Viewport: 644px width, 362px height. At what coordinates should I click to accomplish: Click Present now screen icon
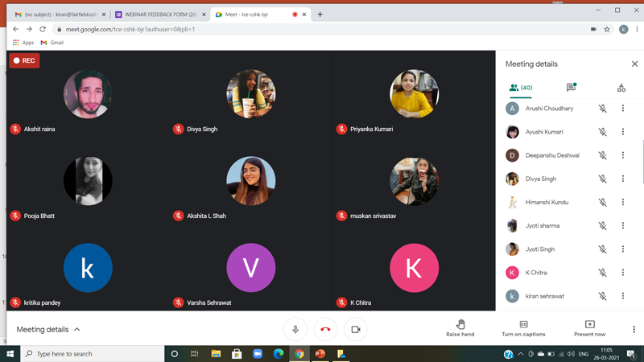589,324
